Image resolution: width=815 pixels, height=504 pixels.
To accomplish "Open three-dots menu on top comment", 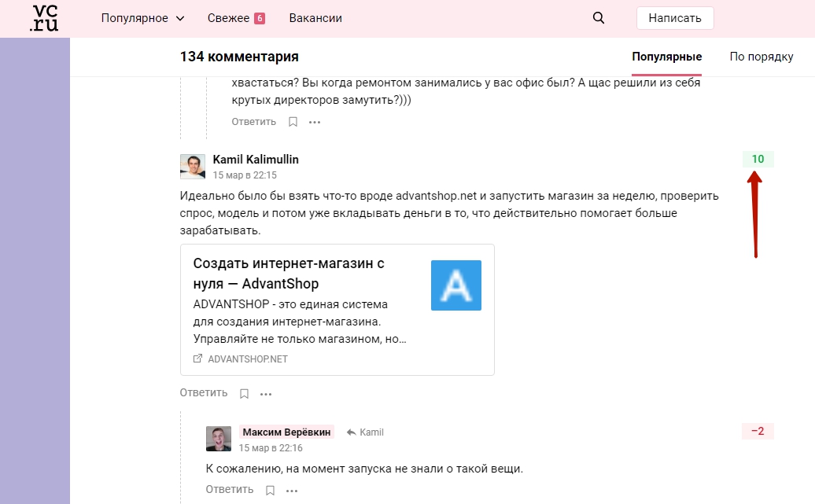I will point(315,122).
